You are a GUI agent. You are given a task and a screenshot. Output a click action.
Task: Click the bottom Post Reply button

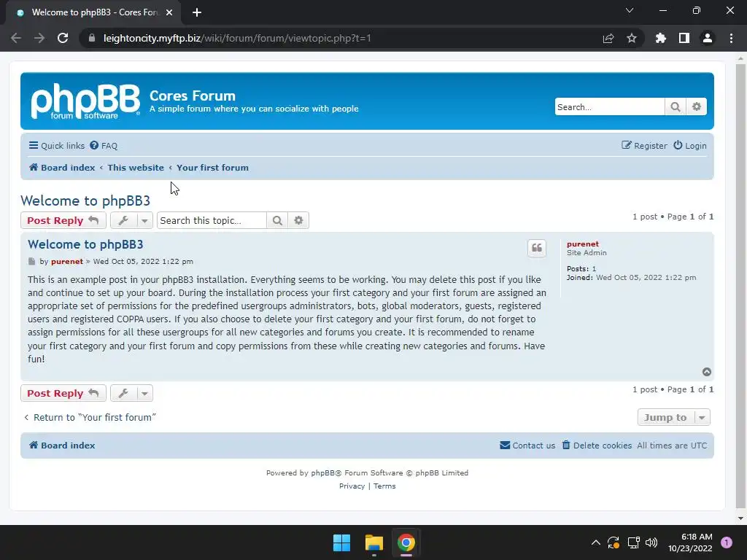(x=63, y=393)
